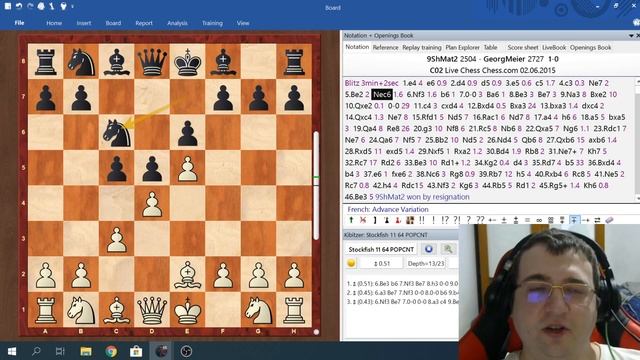
Task: Click the Depth=13/23 field
Action: pyautogui.click(x=426, y=263)
